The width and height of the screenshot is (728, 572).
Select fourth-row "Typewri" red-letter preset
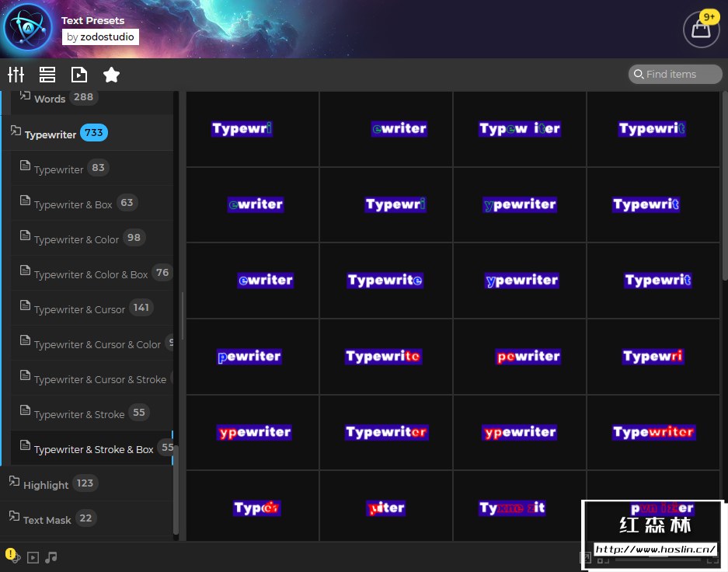pos(653,357)
